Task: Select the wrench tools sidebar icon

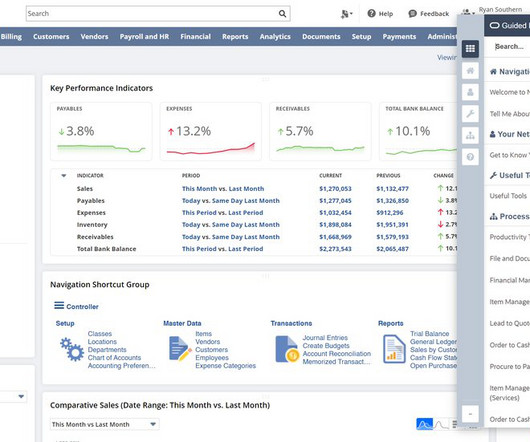Action: [x=470, y=114]
